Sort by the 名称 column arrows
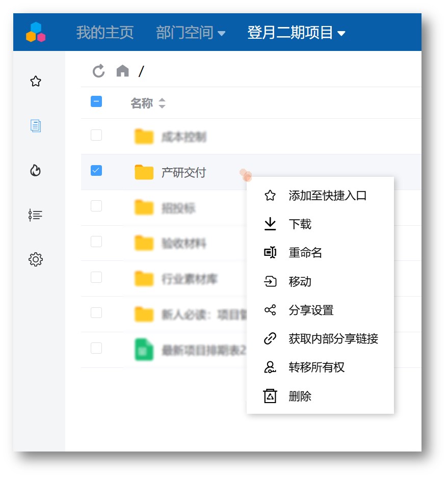 point(162,103)
